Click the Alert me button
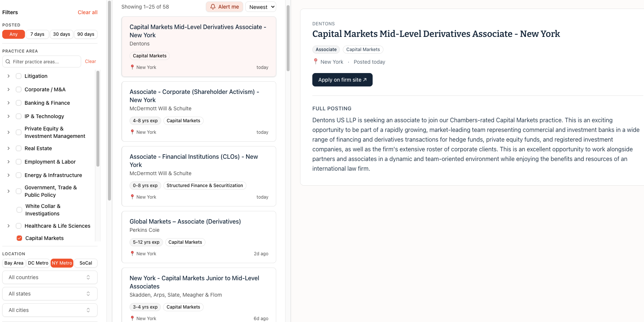The height and width of the screenshot is (322, 644). 224,7
